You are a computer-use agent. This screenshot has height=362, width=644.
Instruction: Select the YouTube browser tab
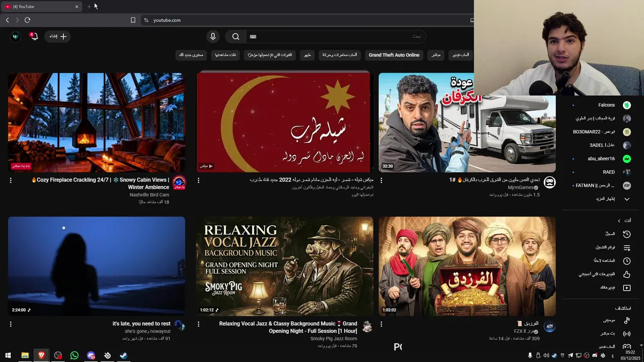[41, 7]
